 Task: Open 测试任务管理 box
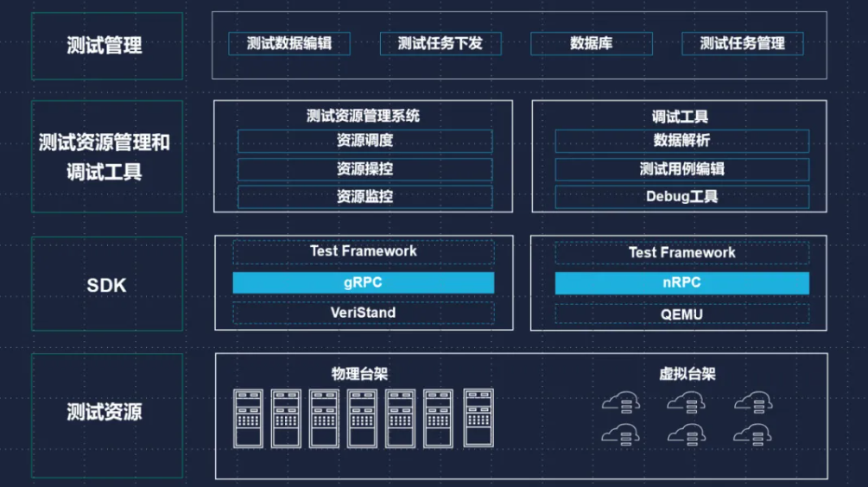[x=742, y=43]
